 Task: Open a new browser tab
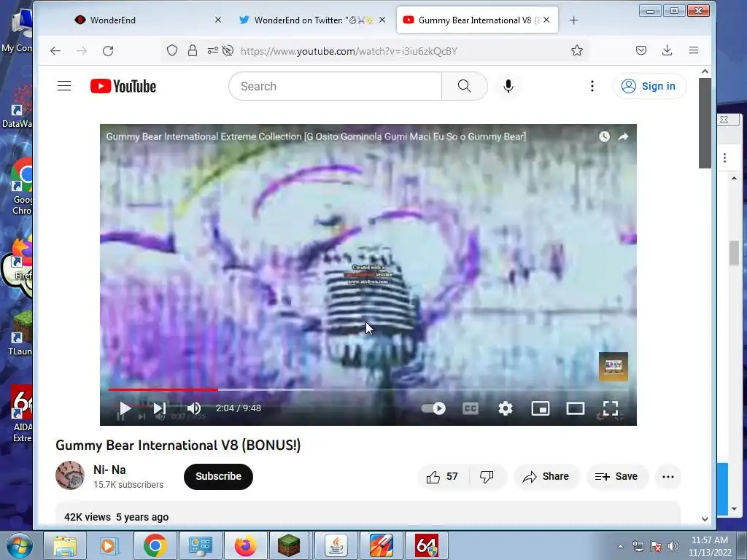click(x=573, y=20)
